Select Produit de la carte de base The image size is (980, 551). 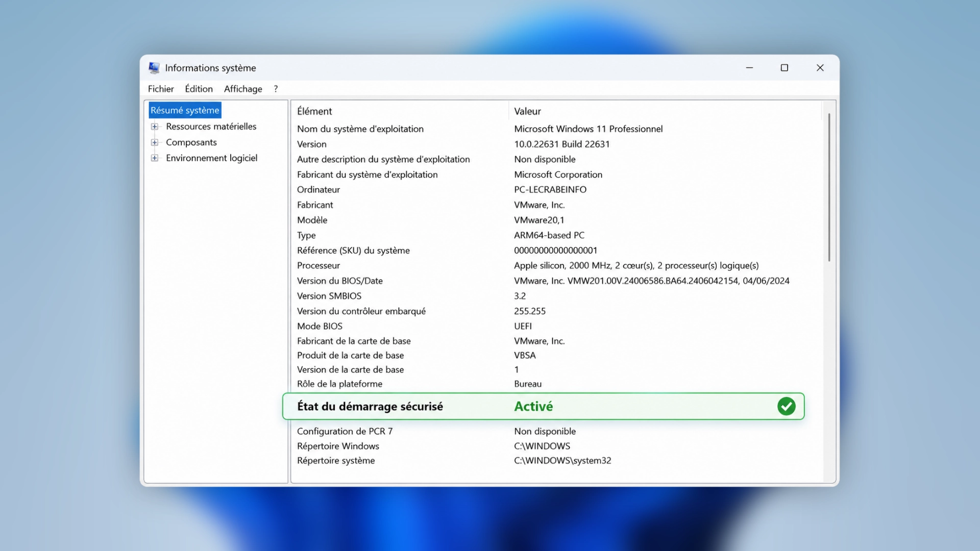[350, 356]
